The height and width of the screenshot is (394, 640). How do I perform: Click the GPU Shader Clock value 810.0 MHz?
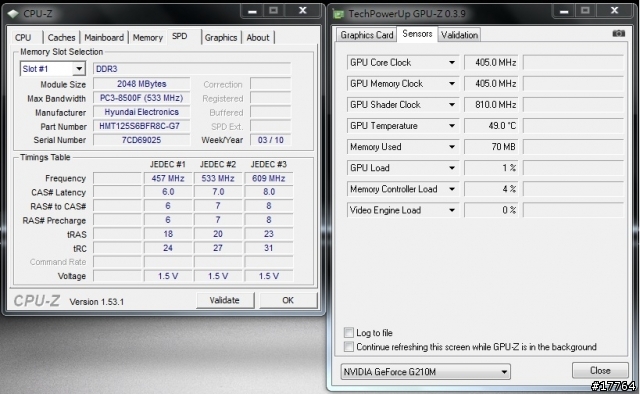[x=491, y=105]
